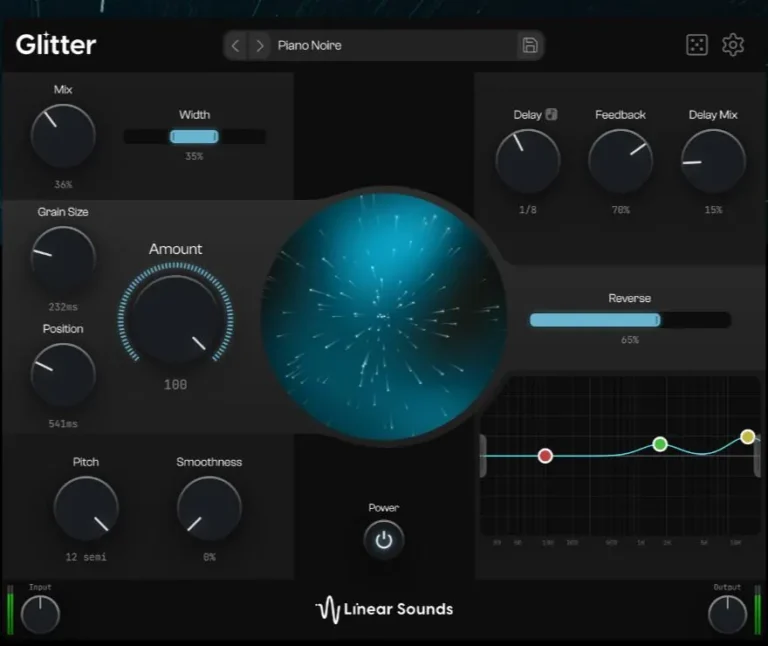Toggle the Power button
Image resolution: width=768 pixels, height=646 pixels.
point(384,540)
